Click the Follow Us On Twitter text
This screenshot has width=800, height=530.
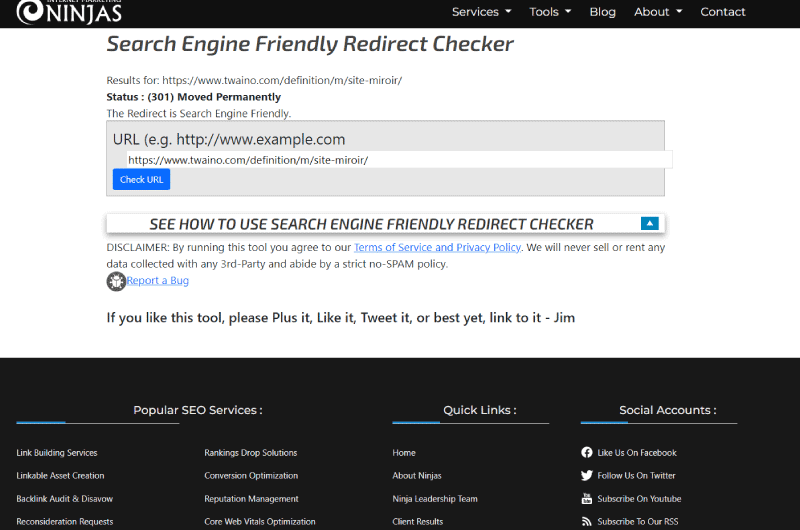(x=636, y=475)
